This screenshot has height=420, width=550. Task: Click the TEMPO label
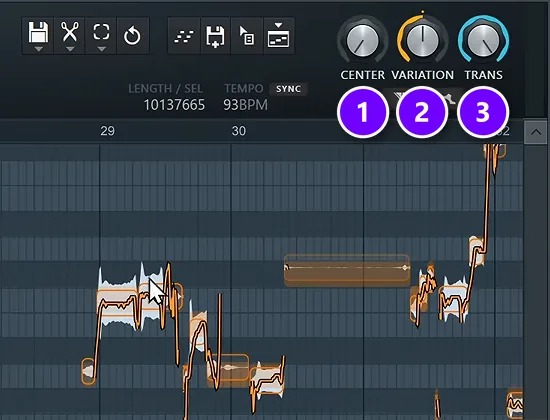tap(244, 88)
